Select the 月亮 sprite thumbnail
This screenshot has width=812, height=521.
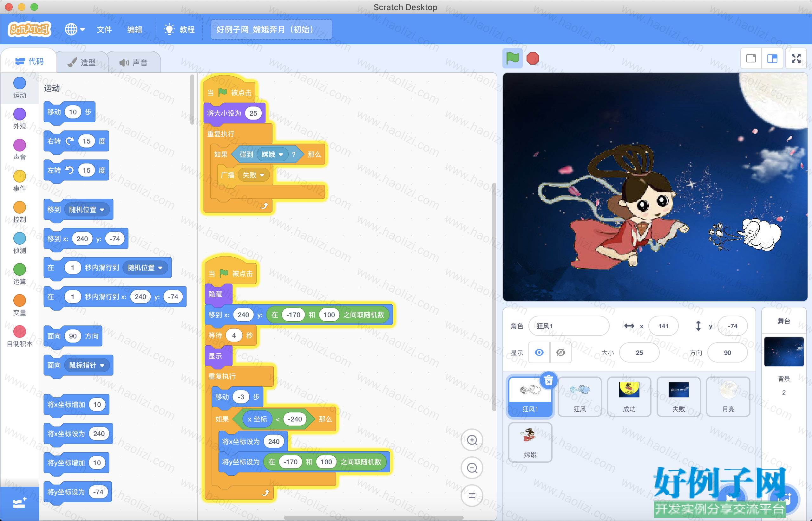[x=728, y=396]
